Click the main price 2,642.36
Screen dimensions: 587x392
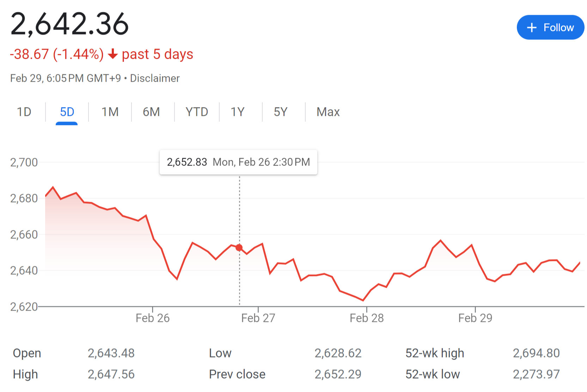coord(70,24)
